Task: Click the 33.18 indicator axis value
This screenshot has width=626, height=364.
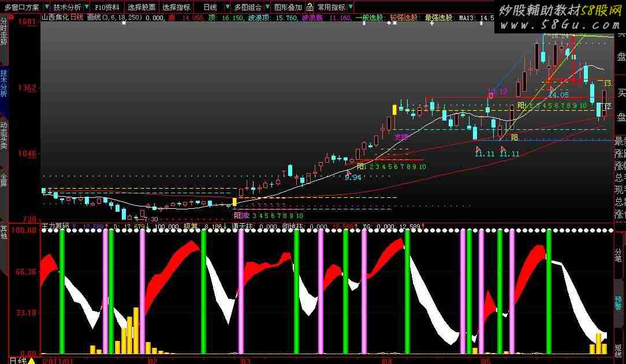Action: (27, 313)
